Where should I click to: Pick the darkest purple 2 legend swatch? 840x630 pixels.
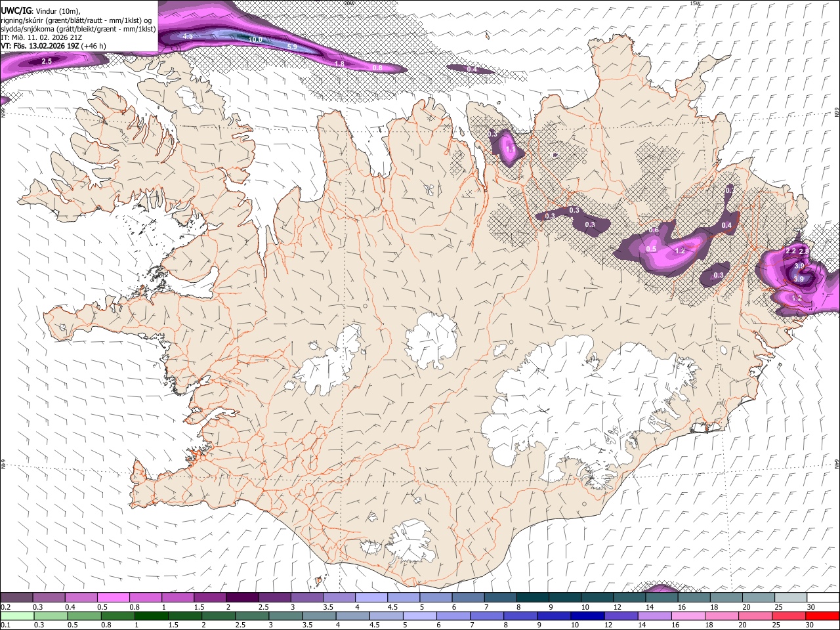[x=241, y=598]
